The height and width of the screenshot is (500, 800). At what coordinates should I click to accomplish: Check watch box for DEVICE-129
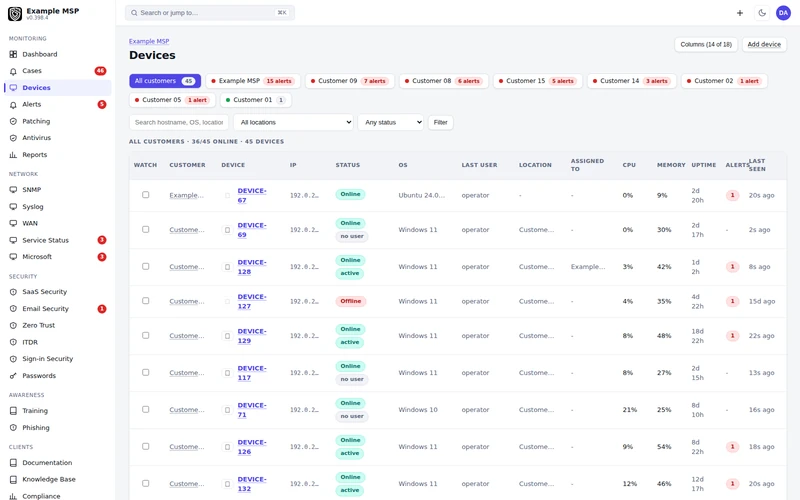click(145, 335)
